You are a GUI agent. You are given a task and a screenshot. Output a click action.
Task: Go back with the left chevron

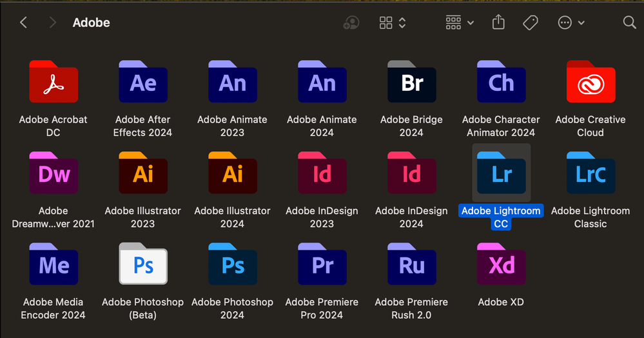pyautogui.click(x=23, y=22)
